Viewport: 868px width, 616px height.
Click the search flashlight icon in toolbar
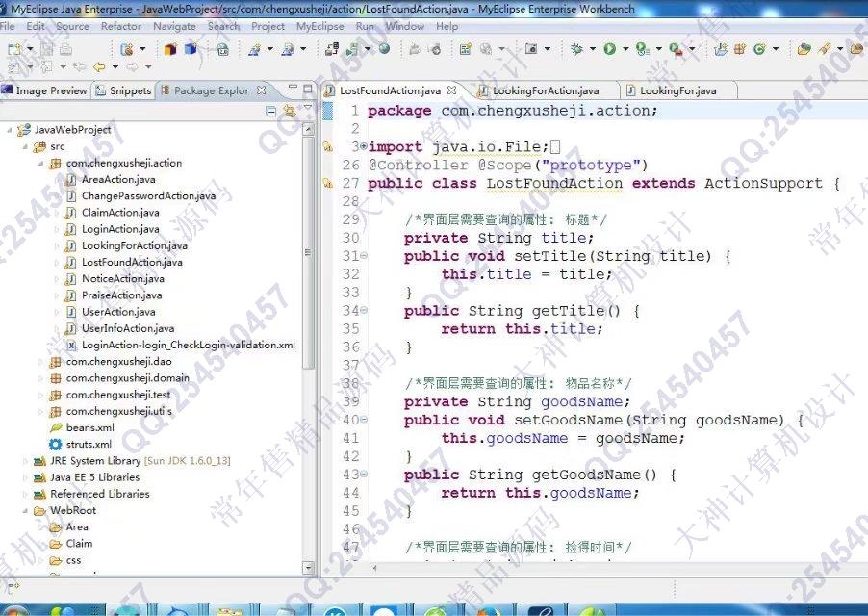click(825, 49)
